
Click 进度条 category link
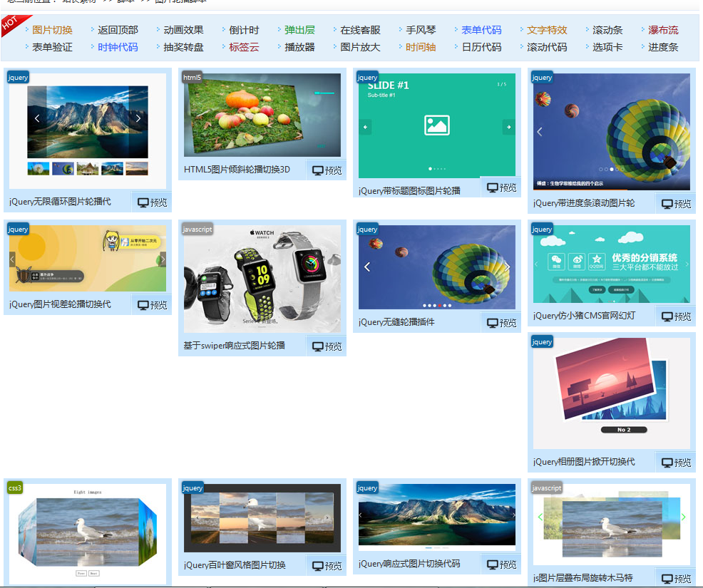[663, 47]
